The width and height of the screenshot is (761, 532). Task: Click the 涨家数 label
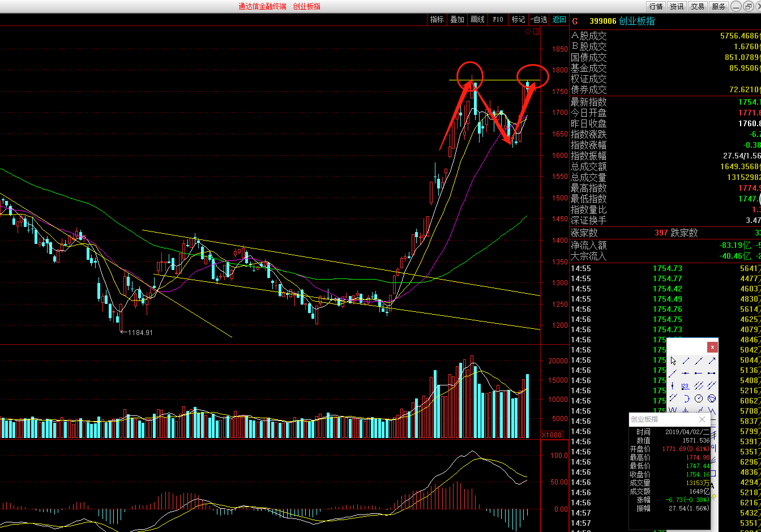(584, 233)
